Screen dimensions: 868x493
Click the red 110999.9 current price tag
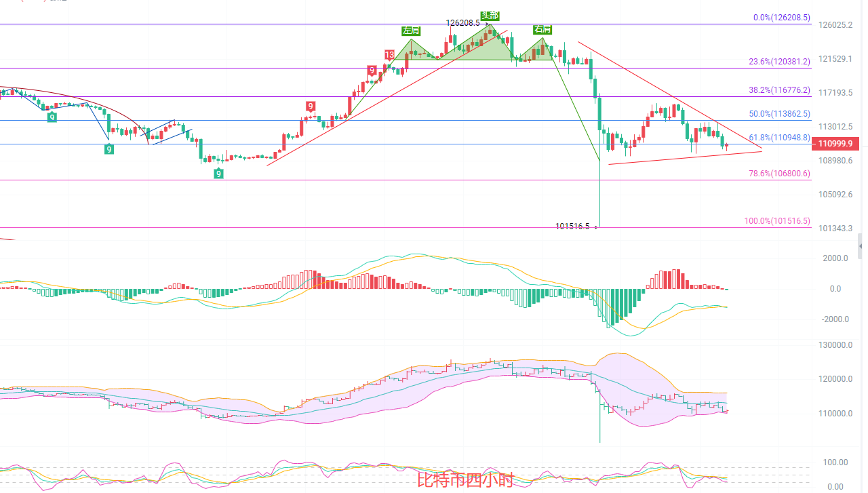pyautogui.click(x=837, y=143)
